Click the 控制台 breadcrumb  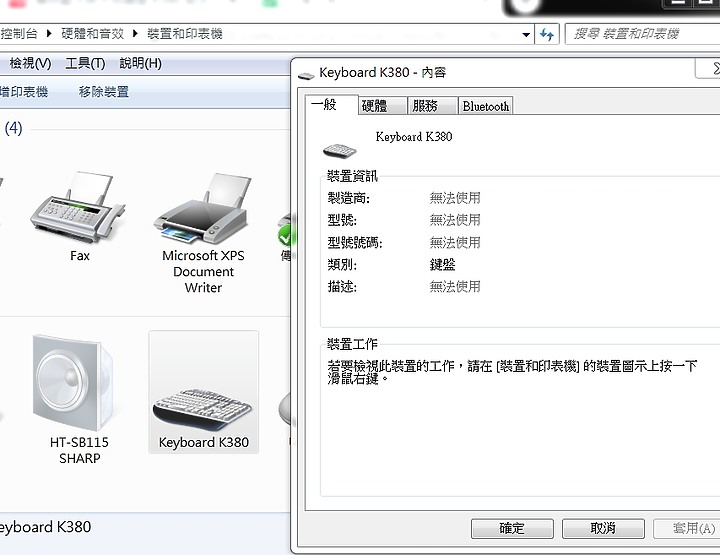[19, 34]
